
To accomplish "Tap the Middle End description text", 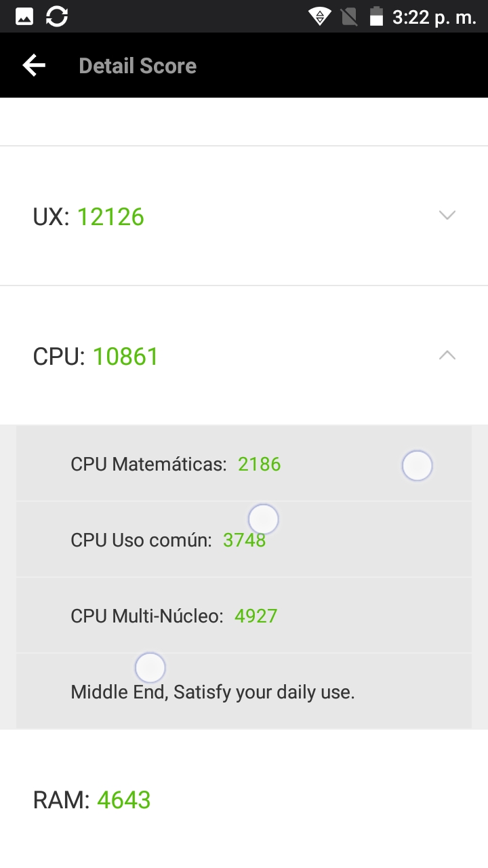I will point(213,692).
